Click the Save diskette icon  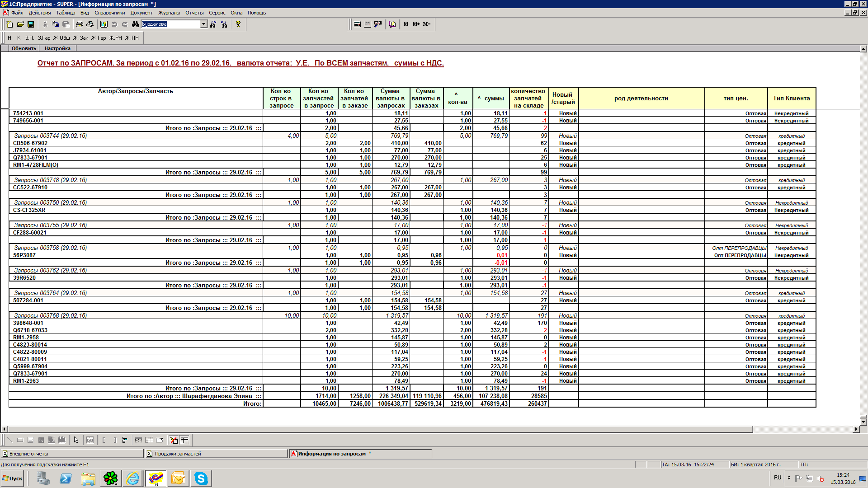[x=31, y=24]
